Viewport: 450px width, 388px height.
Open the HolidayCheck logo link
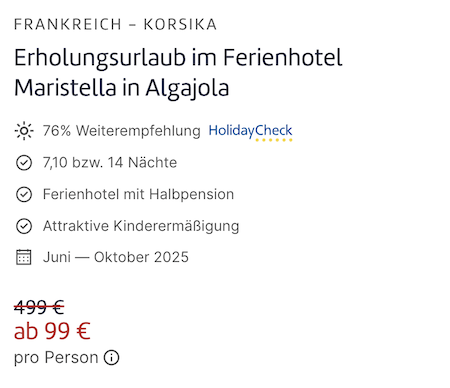tap(250, 132)
